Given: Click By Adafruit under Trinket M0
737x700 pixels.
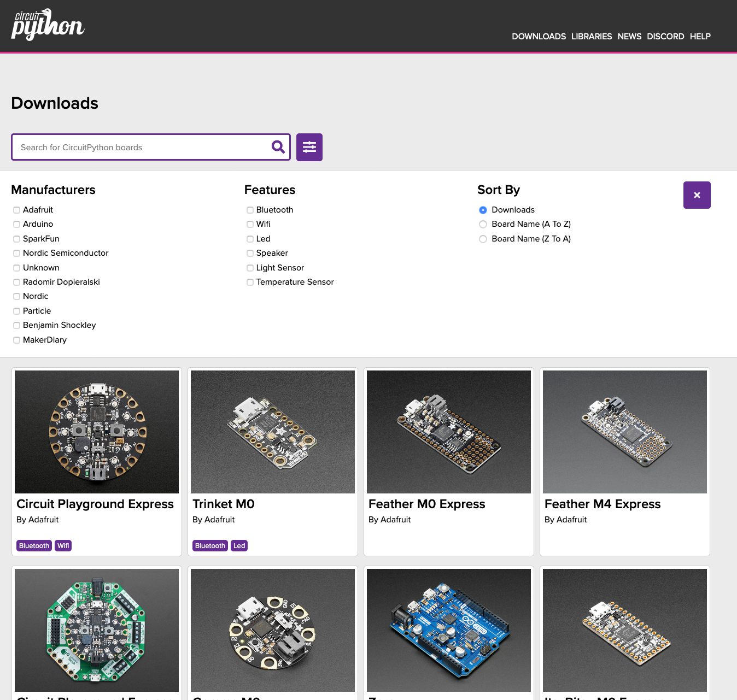Looking at the screenshot, I should (213, 520).
